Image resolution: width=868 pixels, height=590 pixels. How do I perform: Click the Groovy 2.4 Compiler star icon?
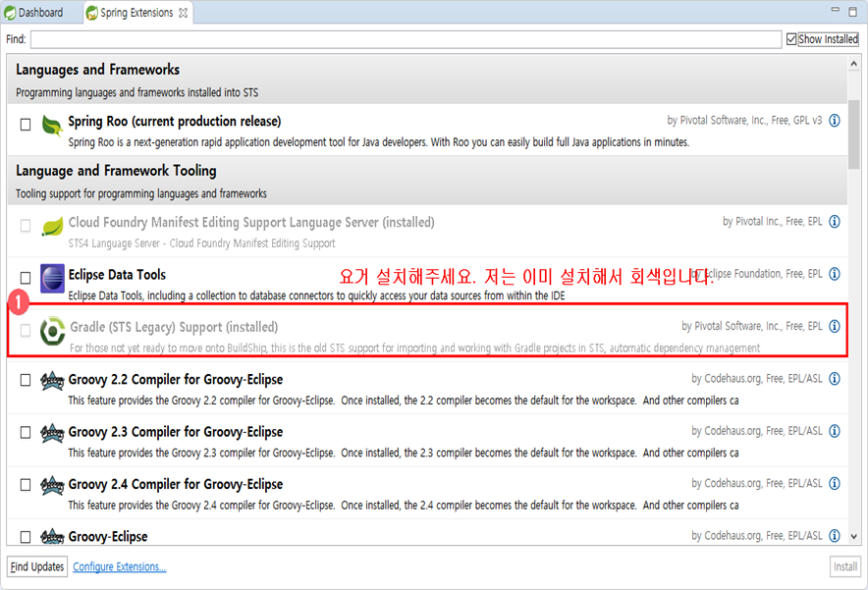(52, 485)
